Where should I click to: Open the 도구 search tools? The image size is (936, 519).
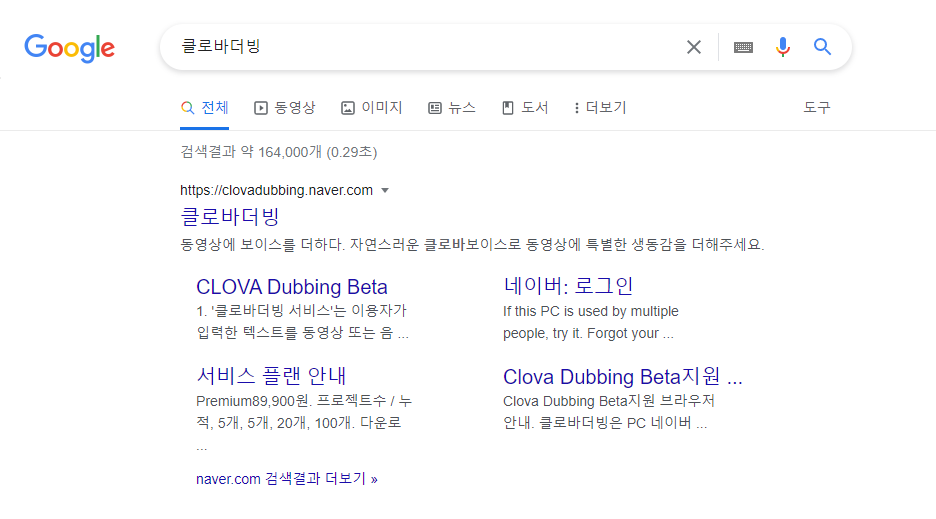click(817, 108)
